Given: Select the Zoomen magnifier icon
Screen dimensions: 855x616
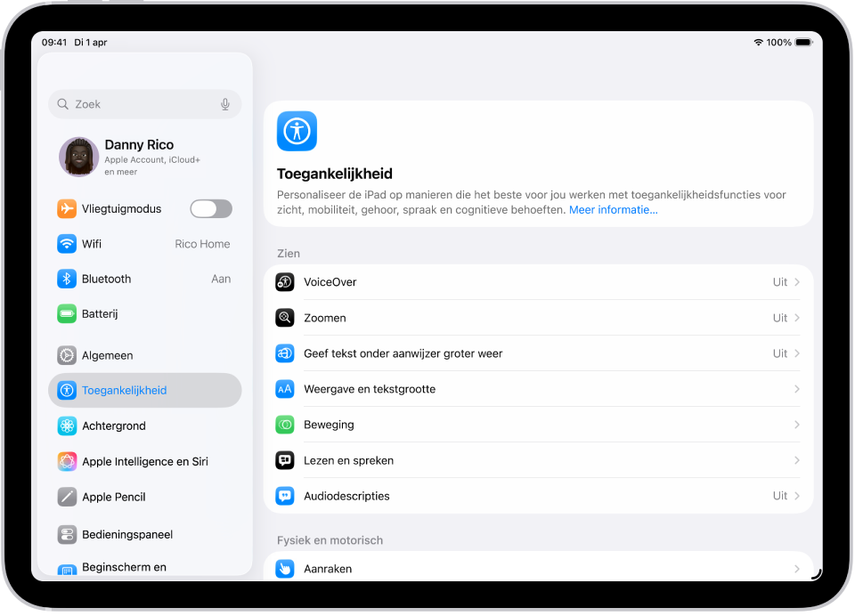Looking at the screenshot, I should 285,317.
